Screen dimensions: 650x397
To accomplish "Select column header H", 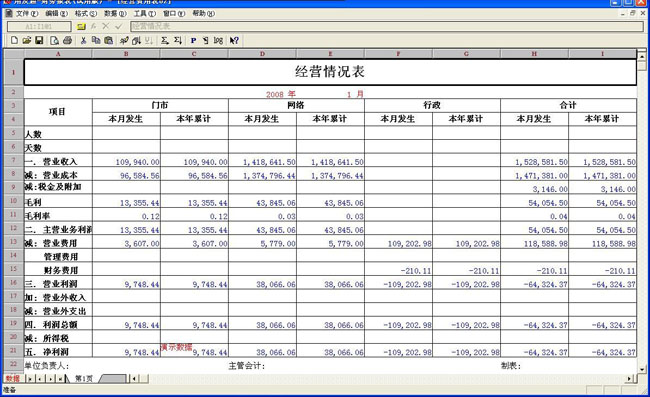I will [534, 54].
